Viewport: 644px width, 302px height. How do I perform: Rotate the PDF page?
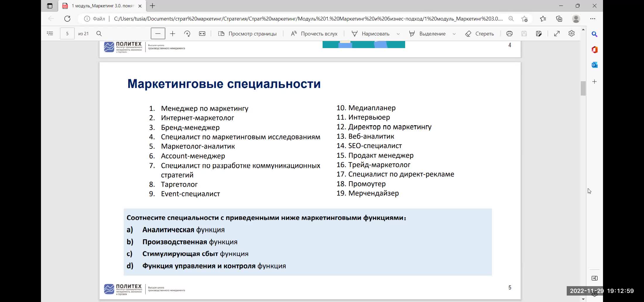(187, 34)
